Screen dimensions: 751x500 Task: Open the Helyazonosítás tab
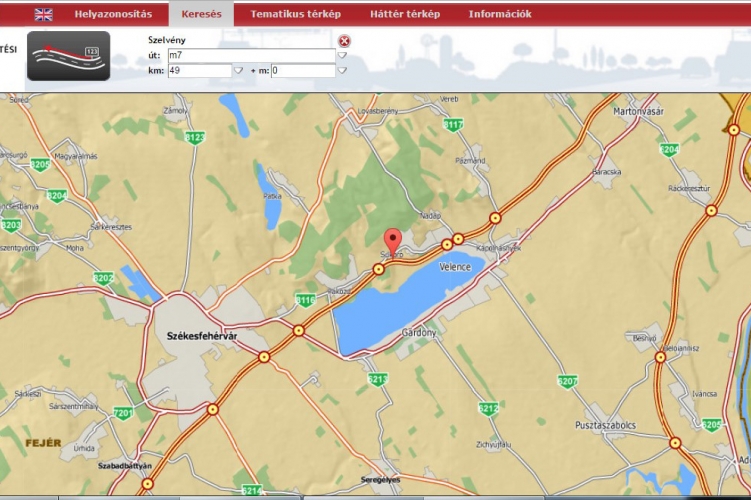pos(113,14)
